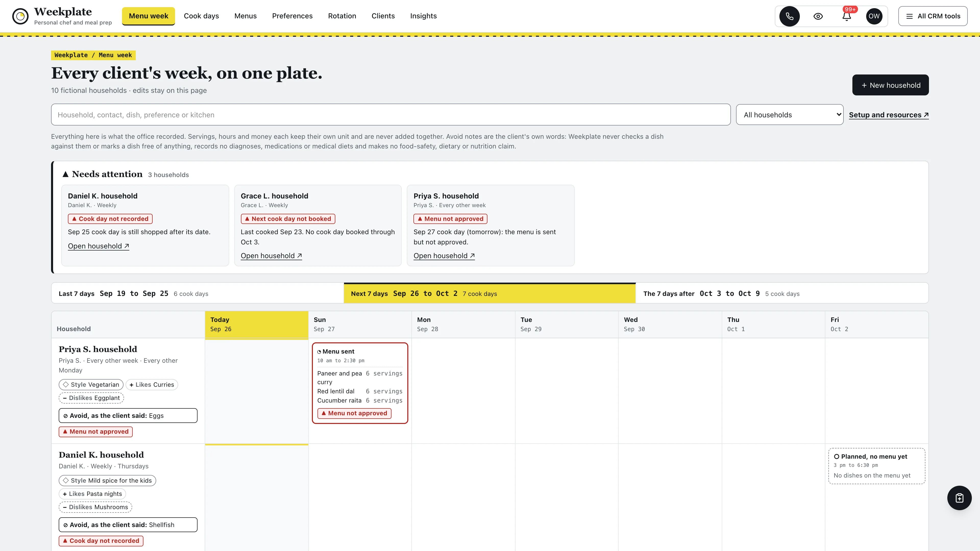Click the floating clipboard add button

coord(959,498)
